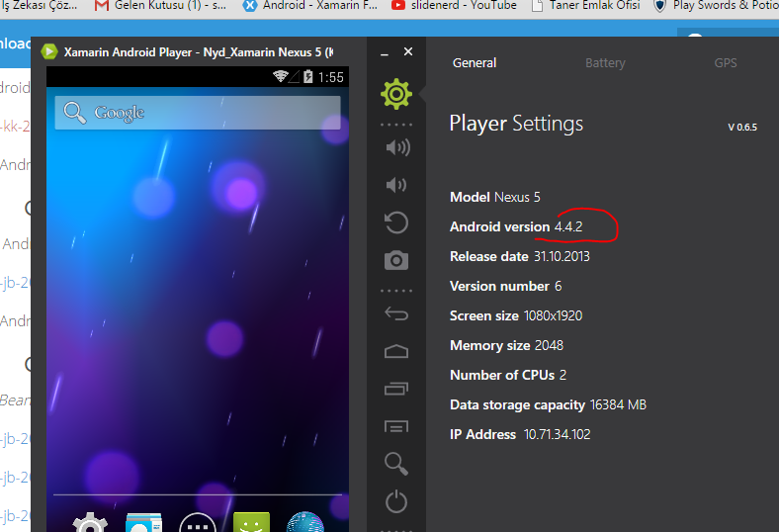Switch to the GPS tab

pos(726,63)
